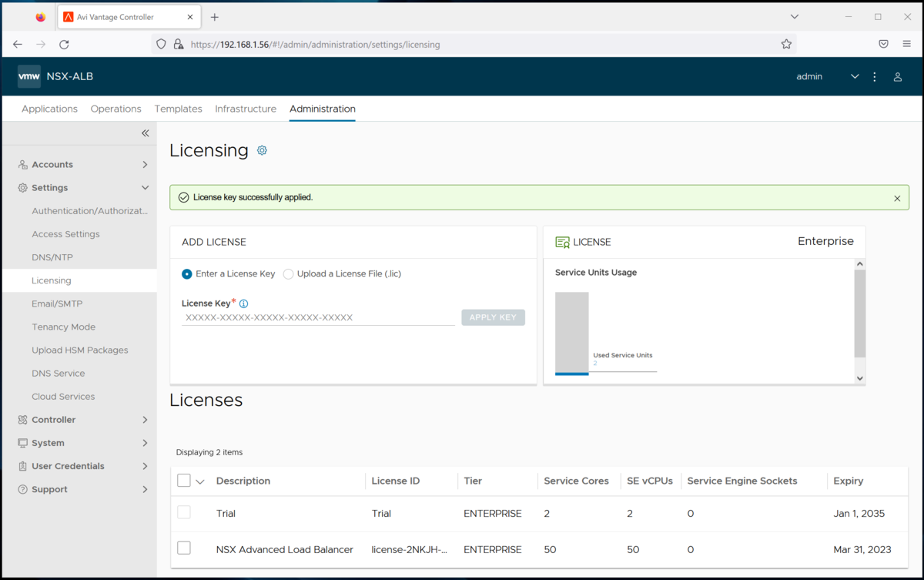Switch to the Operations tab
This screenshot has height=580, width=924.
[115, 109]
